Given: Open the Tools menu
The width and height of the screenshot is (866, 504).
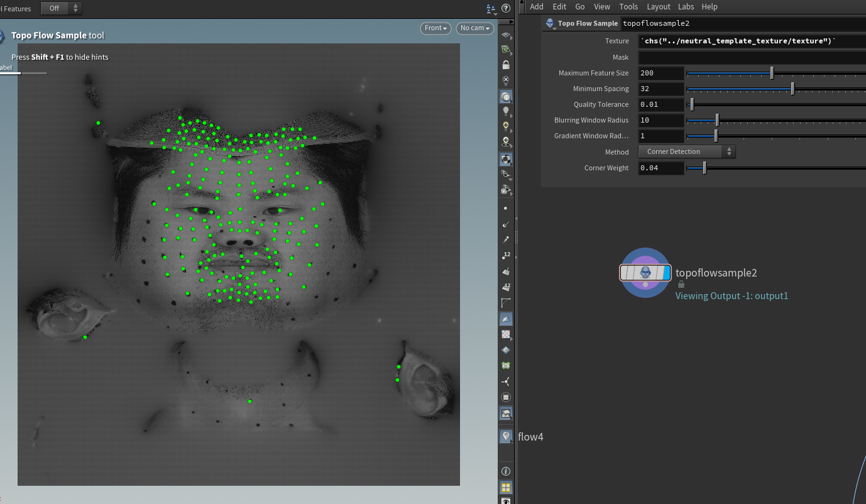Looking at the screenshot, I should [628, 6].
